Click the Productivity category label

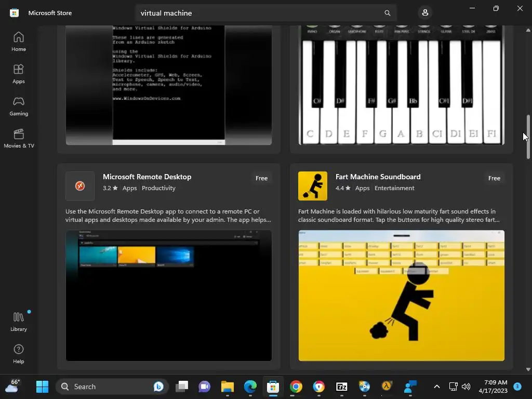pos(158,188)
